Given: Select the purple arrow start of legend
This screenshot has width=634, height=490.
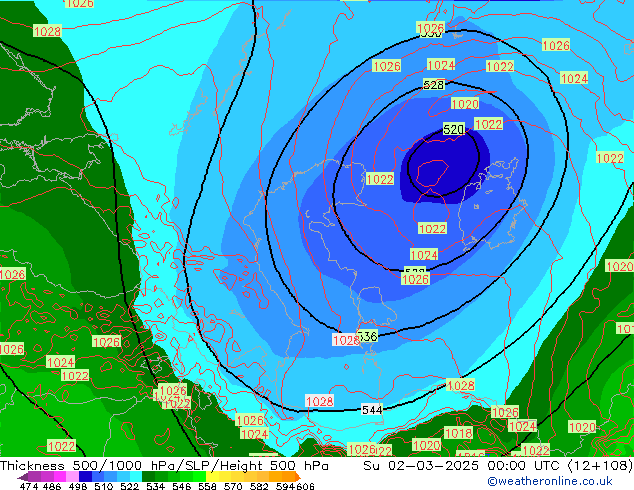Looking at the screenshot, I should [23, 477].
